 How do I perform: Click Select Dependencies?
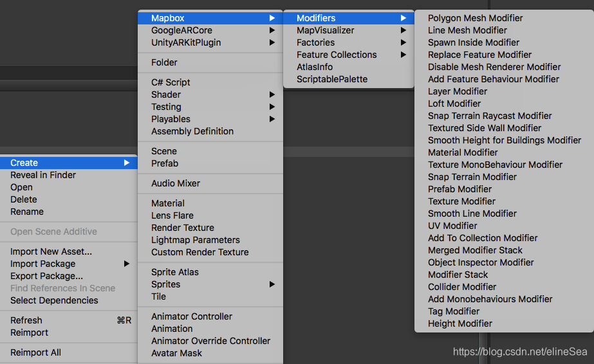[x=69, y=300]
